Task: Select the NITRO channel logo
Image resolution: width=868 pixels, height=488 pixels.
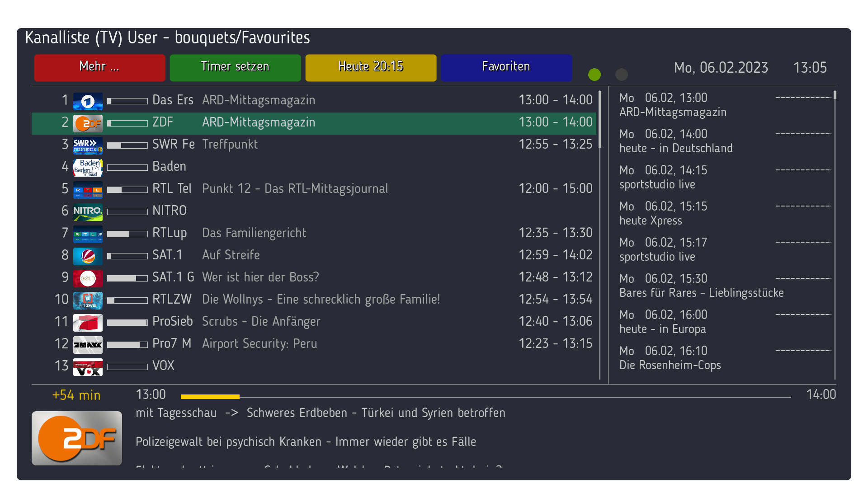Action: click(88, 212)
